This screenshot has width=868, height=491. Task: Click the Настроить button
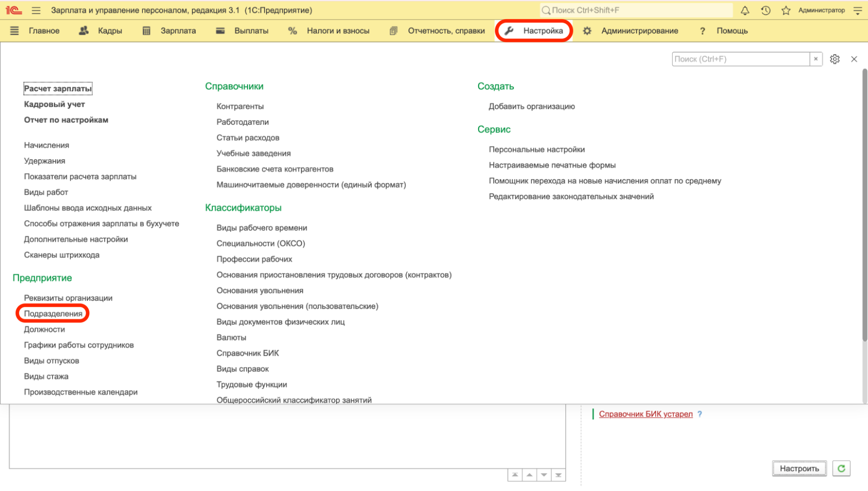pos(799,468)
